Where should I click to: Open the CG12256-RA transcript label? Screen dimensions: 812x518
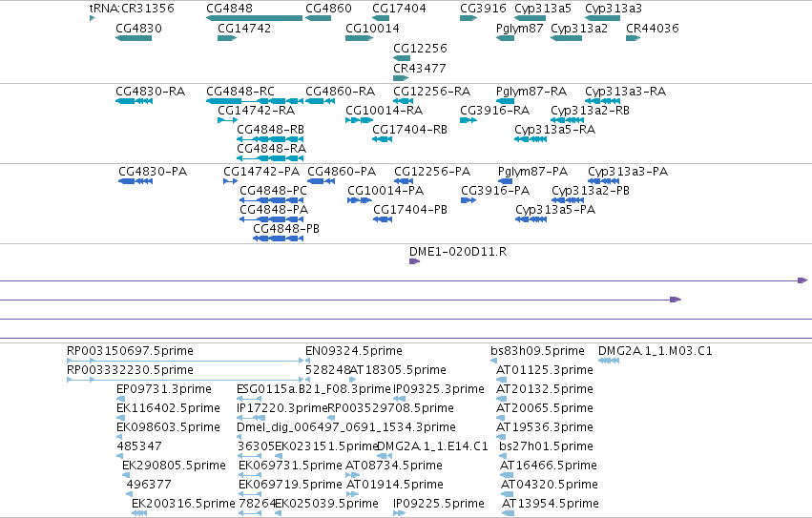click(x=432, y=92)
